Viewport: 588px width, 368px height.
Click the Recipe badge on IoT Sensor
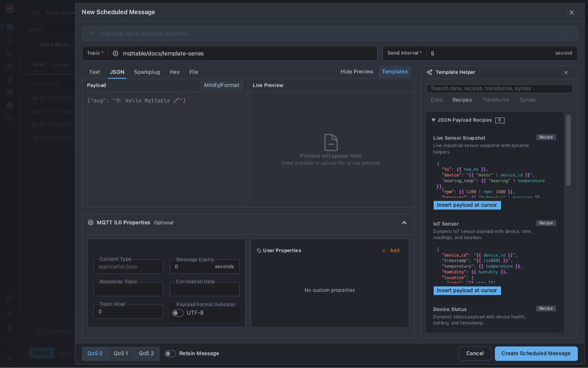(x=546, y=223)
